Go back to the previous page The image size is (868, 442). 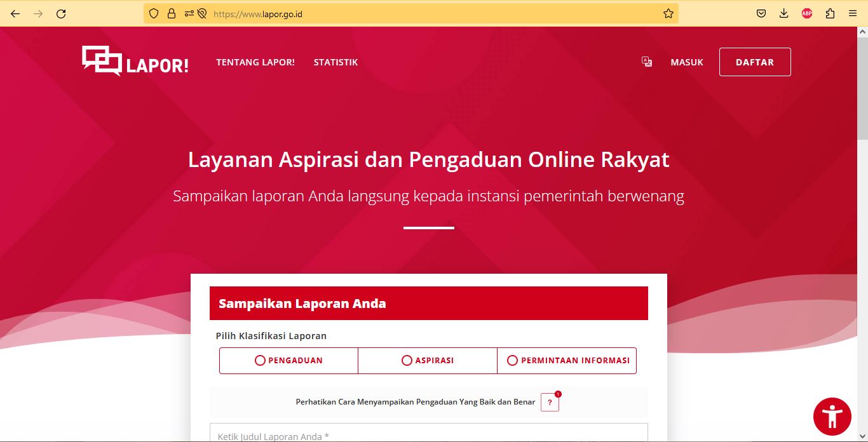tap(15, 13)
